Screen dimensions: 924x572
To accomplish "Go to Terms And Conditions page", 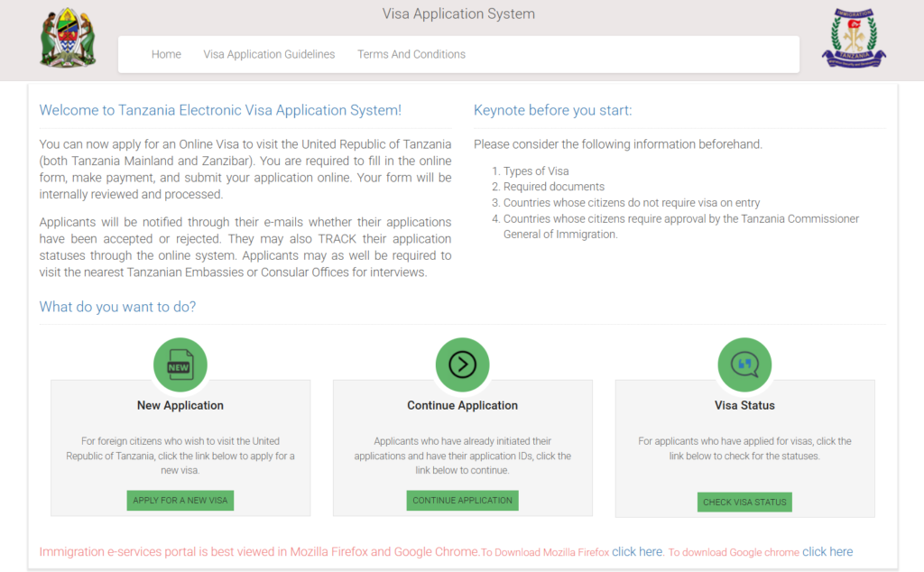I will point(411,54).
